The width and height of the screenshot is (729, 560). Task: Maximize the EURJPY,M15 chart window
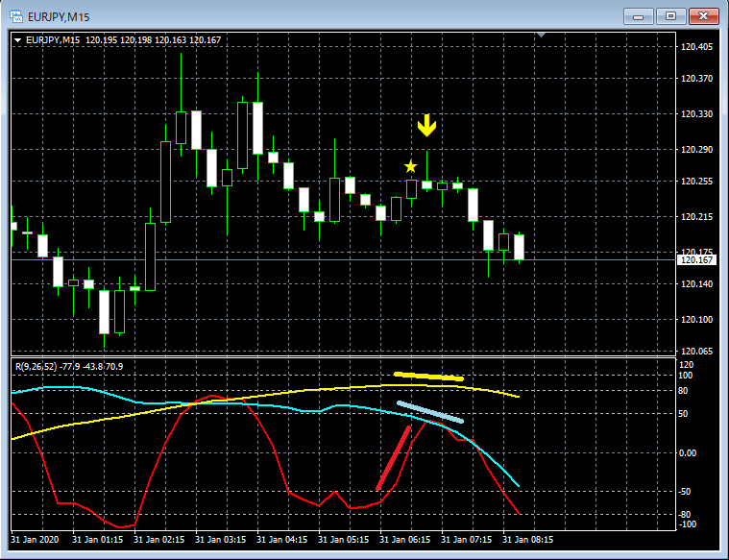coord(670,16)
